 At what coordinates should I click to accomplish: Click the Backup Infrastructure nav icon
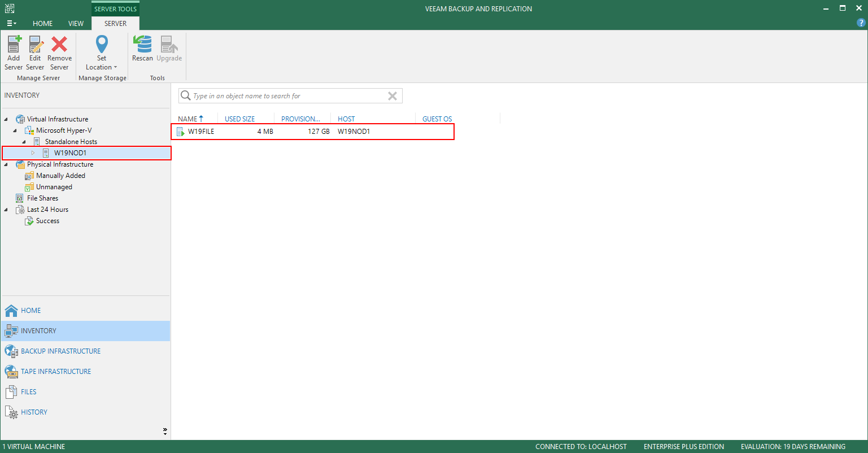coord(11,351)
